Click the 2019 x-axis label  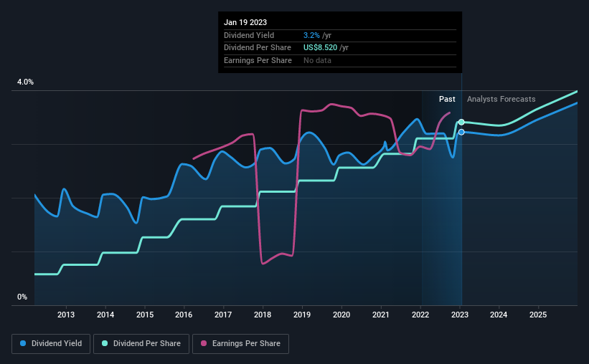(x=302, y=315)
